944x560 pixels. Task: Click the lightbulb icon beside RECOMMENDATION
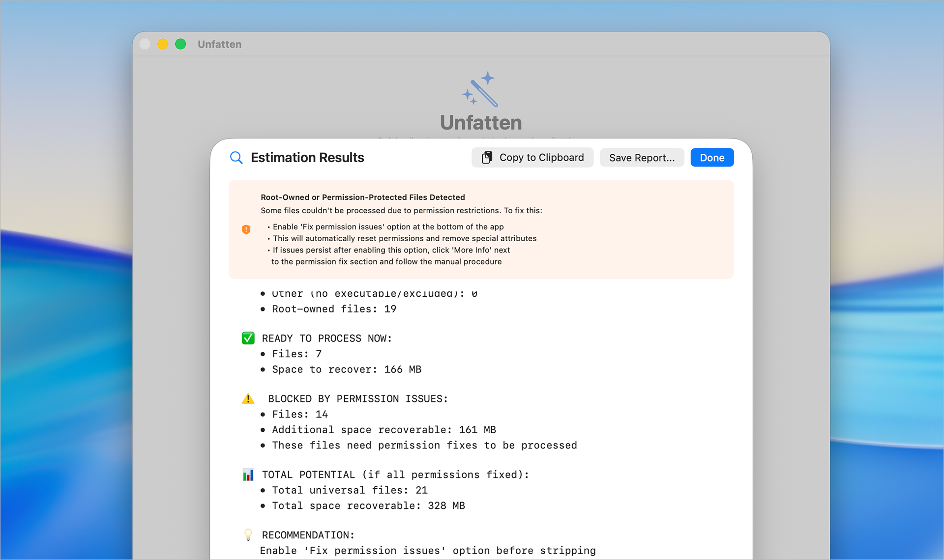click(248, 535)
